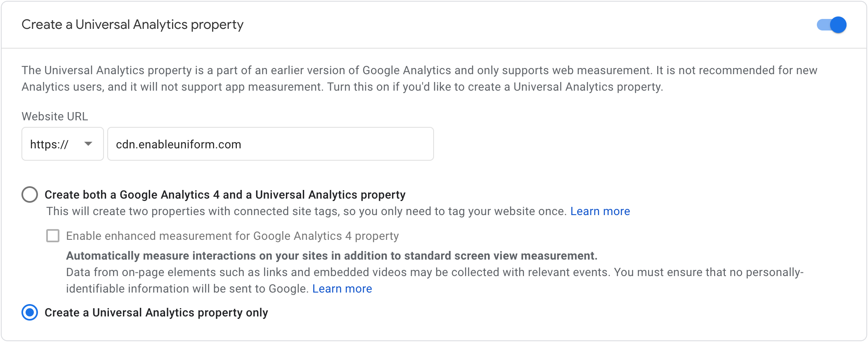Open Learn more about personally-identifiable information
The height and width of the screenshot is (342, 868).
tap(342, 288)
